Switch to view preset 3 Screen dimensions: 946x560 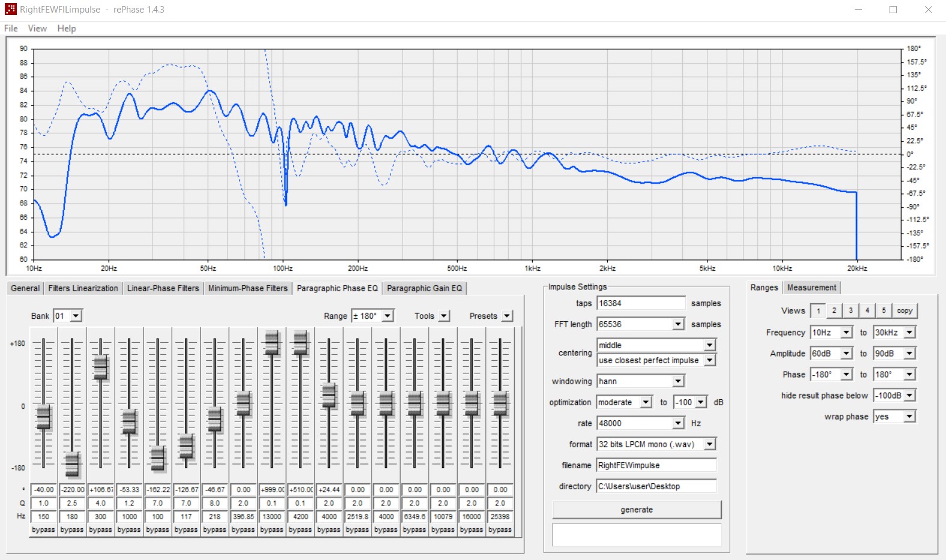tap(850, 311)
